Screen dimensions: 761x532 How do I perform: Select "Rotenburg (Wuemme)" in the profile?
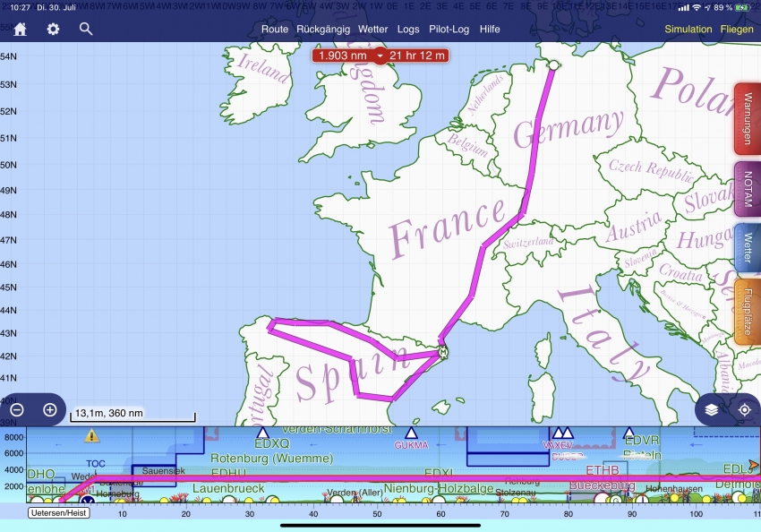[x=272, y=459]
